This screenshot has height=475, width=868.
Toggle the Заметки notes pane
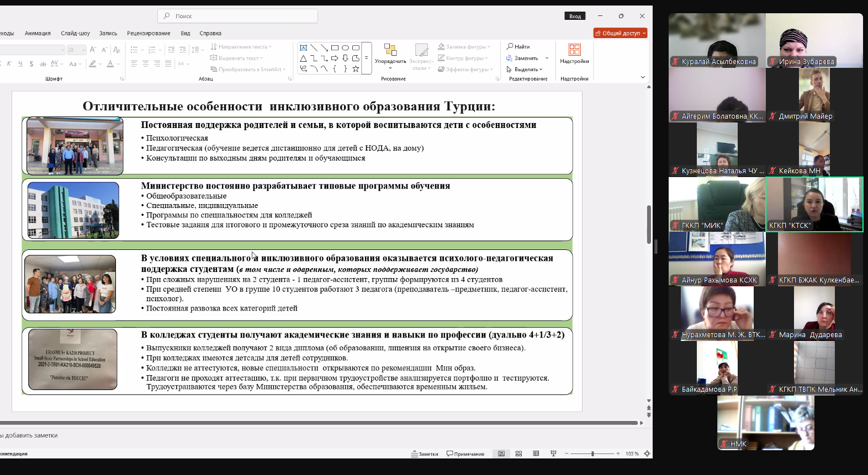425,454
